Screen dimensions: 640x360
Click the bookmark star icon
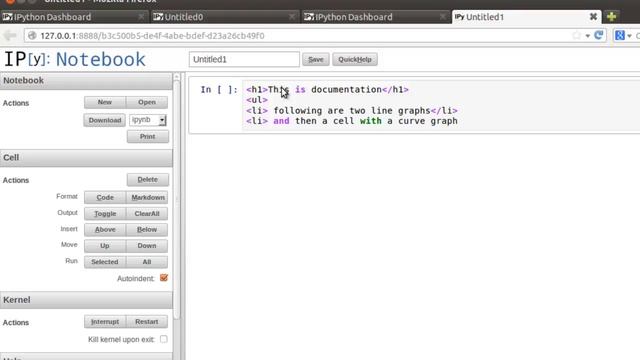point(576,36)
